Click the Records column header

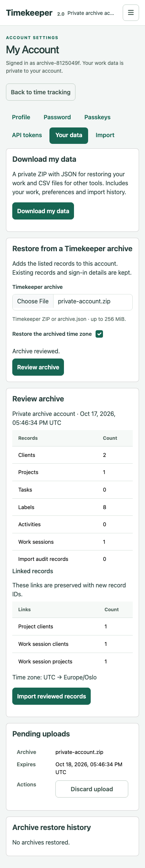[28, 438]
